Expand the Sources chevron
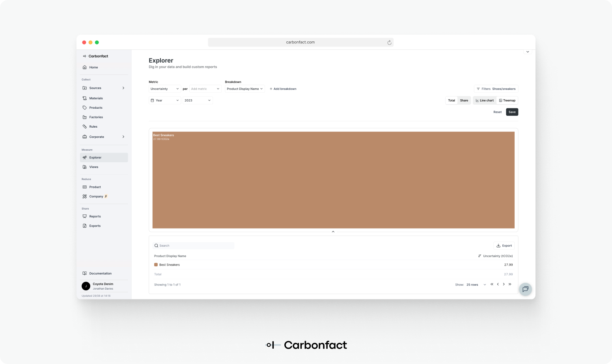The height and width of the screenshot is (364, 612). pos(123,88)
